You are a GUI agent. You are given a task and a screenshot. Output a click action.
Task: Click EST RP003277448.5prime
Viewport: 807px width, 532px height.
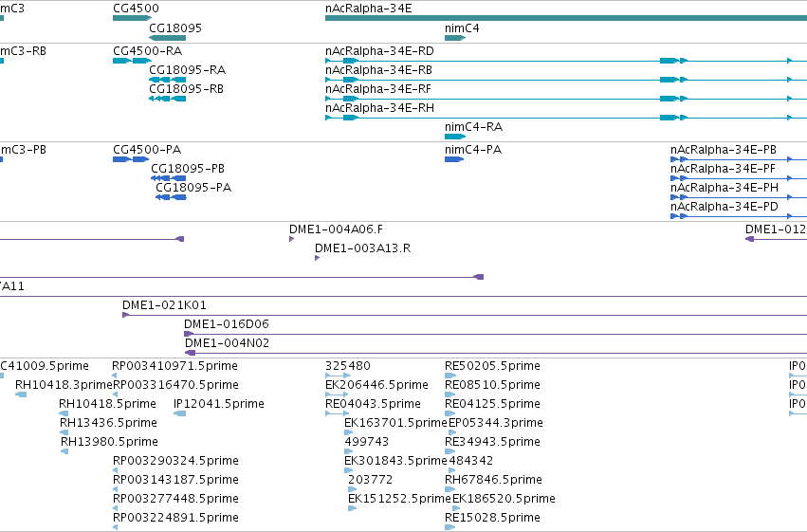click(x=116, y=509)
